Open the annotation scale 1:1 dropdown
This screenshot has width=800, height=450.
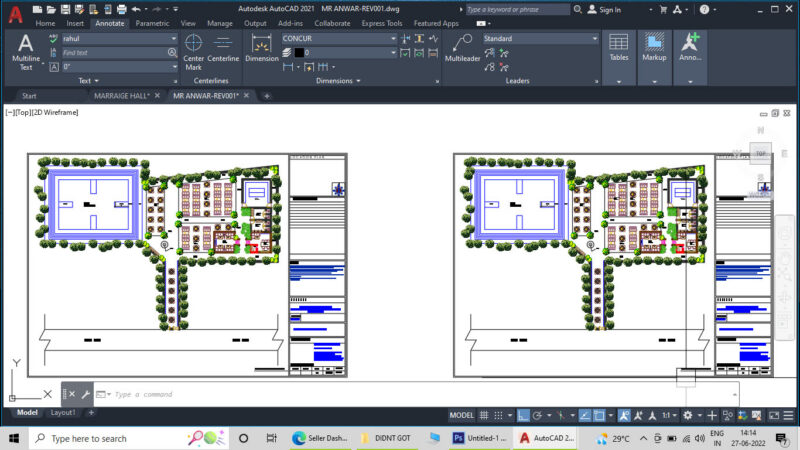point(669,415)
